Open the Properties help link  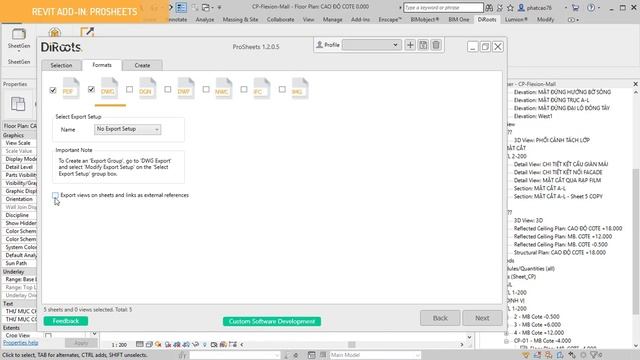tap(21, 343)
